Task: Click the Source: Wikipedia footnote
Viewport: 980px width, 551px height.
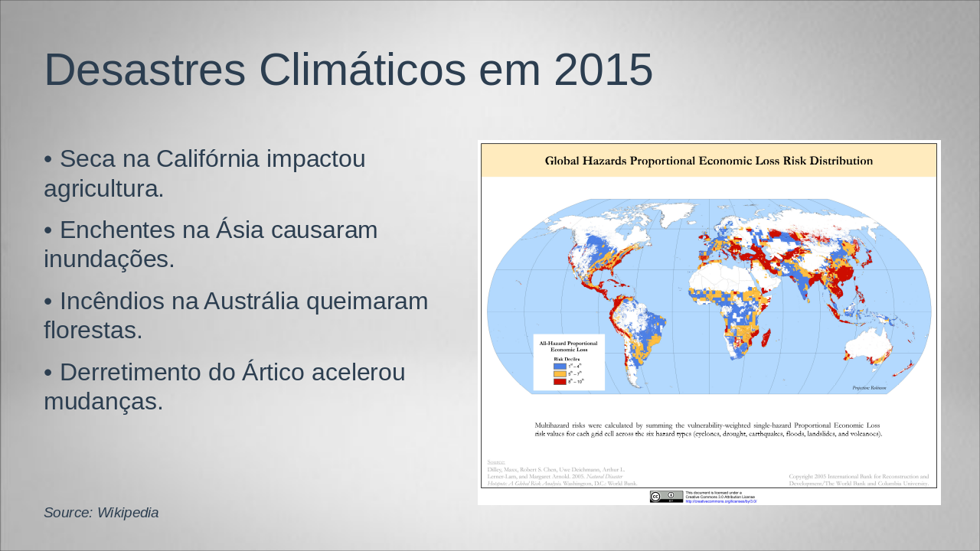Action: 101,513
